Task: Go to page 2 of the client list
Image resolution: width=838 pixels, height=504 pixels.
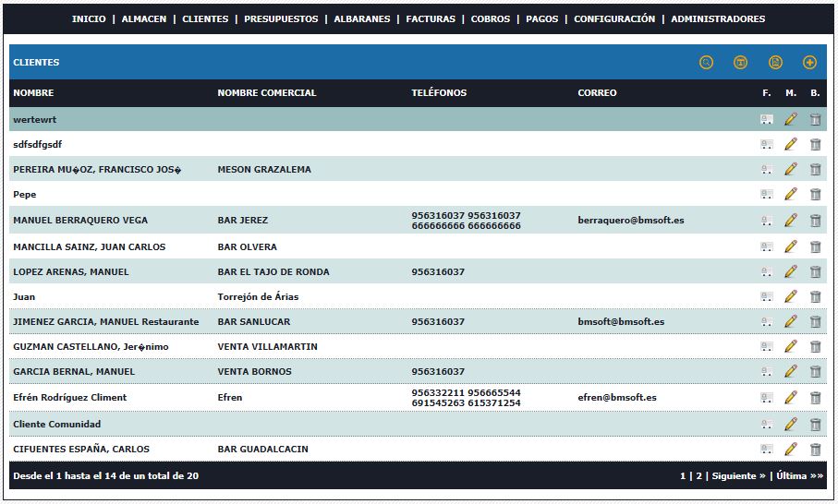Action: click(699, 476)
